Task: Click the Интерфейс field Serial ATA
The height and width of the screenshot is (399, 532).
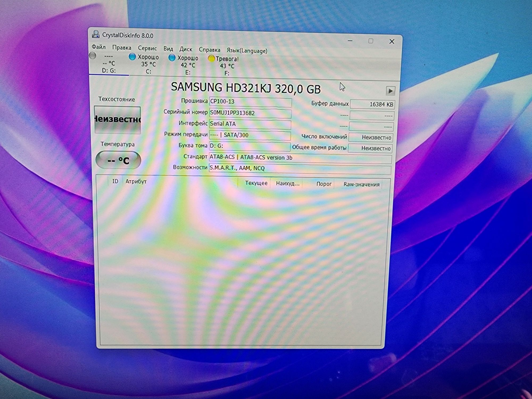Action: pyautogui.click(x=250, y=124)
